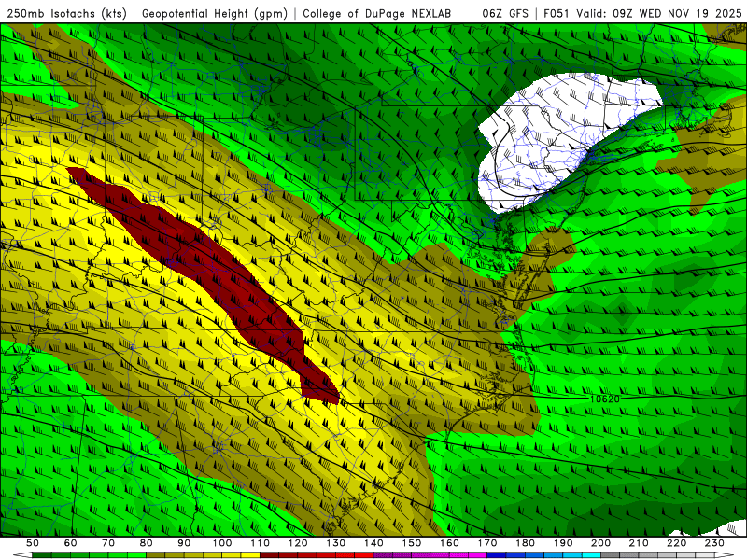The height and width of the screenshot is (560, 747).
Task: Click the "220" colorbar label
Action: tap(676, 543)
